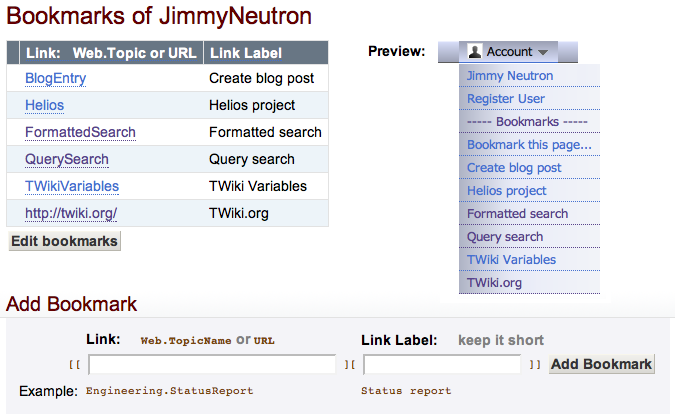Image resolution: width=676 pixels, height=419 pixels.
Task: Choose Create blog post in menu
Action: click(x=514, y=168)
